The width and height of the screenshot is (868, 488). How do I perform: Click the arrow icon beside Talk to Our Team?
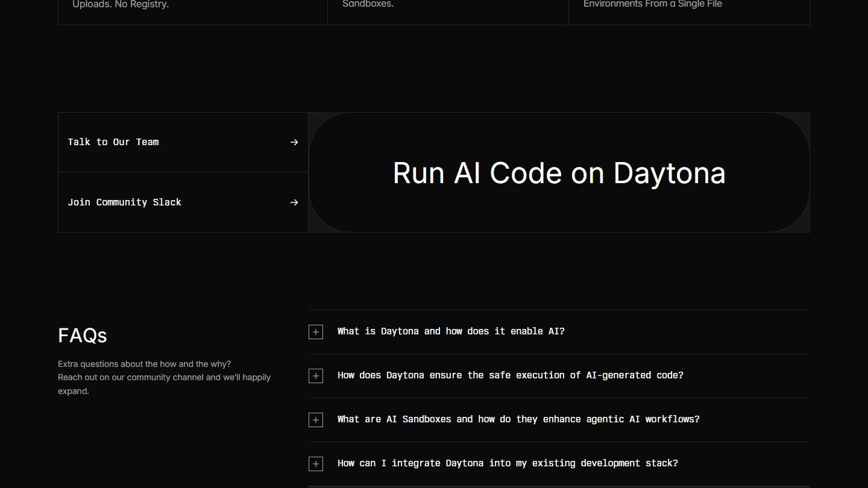coord(294,142)
